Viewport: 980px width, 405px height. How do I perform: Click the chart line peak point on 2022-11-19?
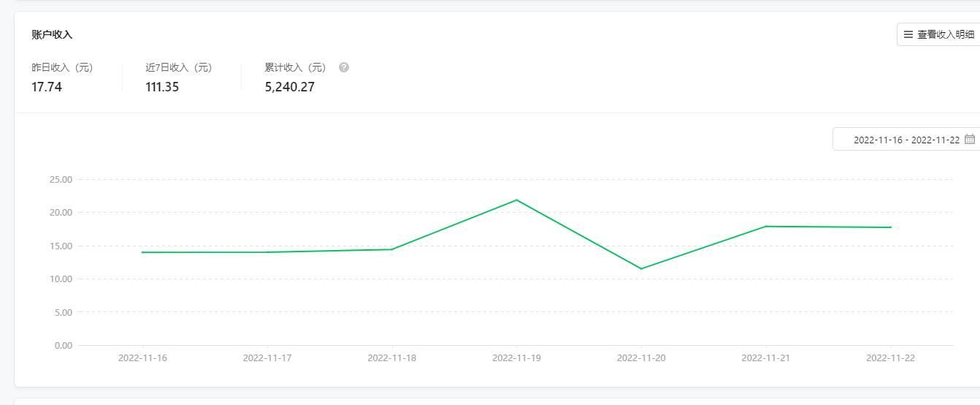click(x=517, y=200)
